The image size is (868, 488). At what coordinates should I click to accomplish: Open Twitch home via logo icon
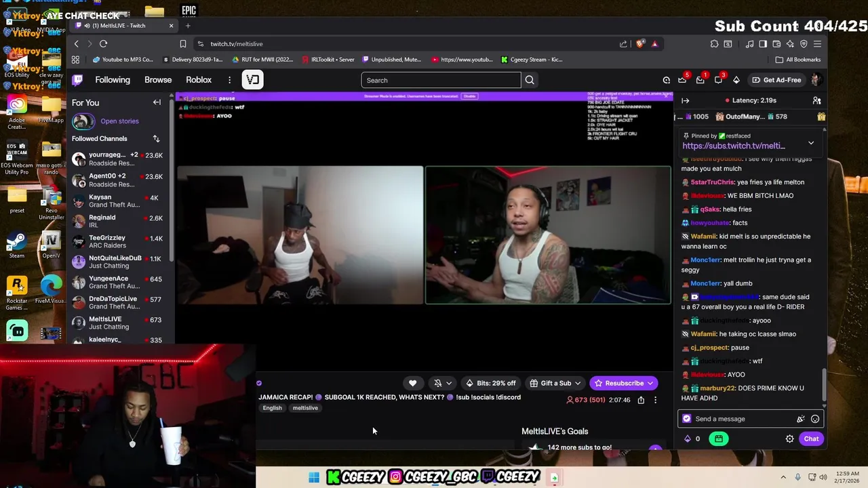77,80
